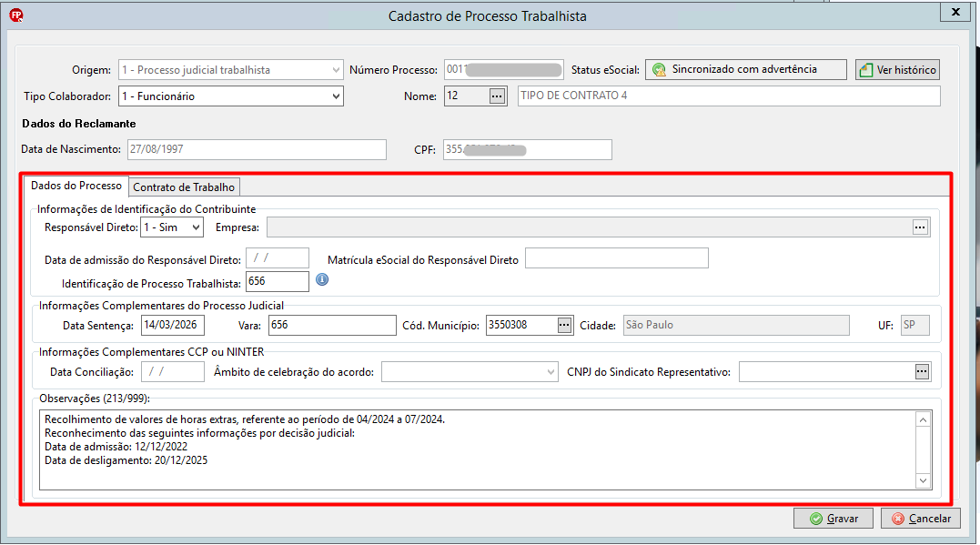Image resolution: width=980 pixels, height=545 pixels.
Task: Switch to Contrato de Trabalho tab
Action: point(184,187)
